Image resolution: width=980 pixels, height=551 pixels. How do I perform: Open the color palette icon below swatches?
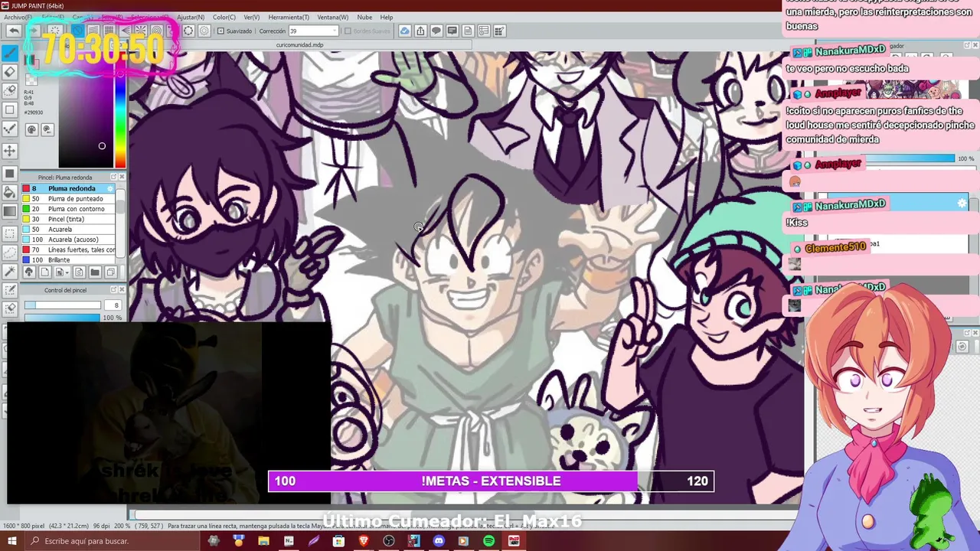coord(31,129)
